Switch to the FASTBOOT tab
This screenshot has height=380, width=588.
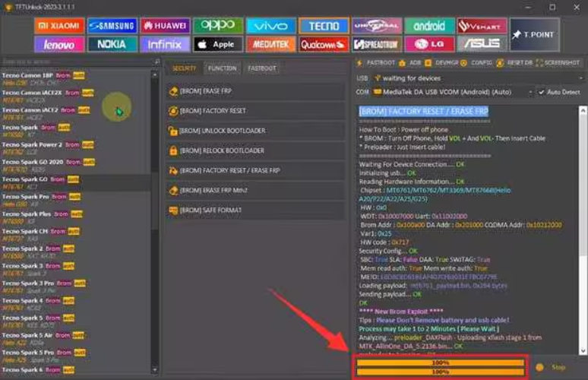point(263,68)
